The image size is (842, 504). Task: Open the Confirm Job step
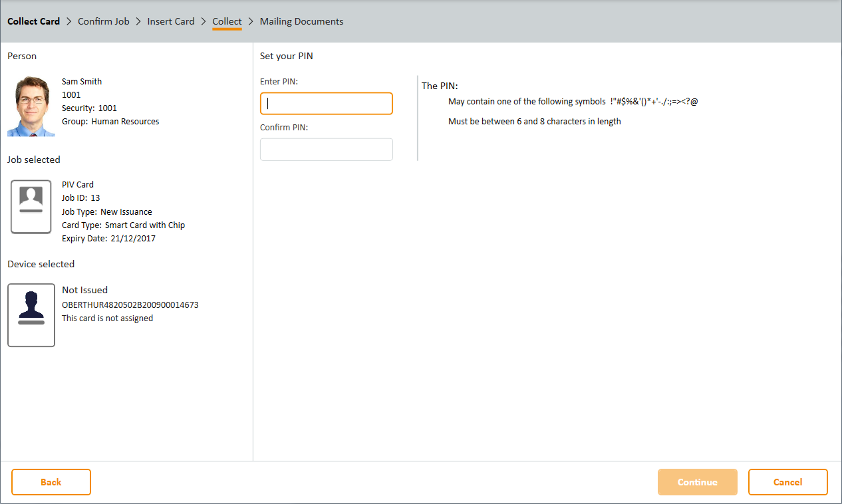click(x=104, y=21)
